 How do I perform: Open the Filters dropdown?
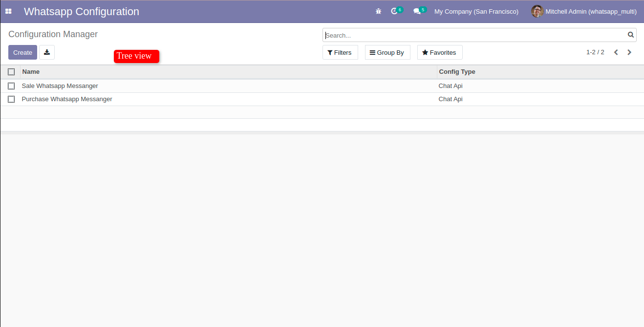(x=340, y=52)
